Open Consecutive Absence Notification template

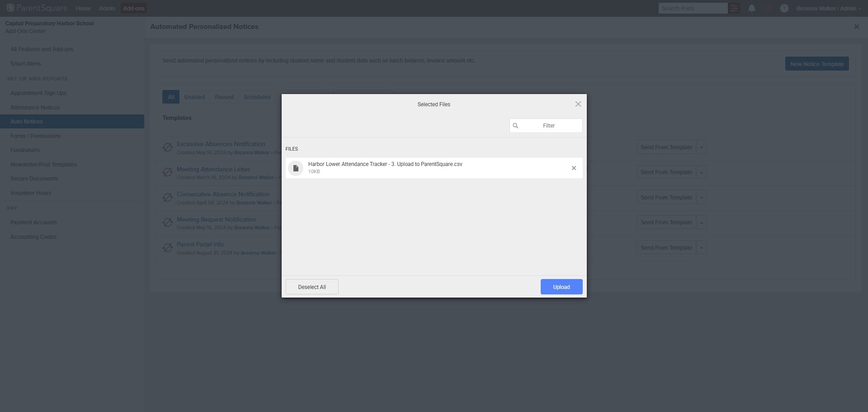223,194
